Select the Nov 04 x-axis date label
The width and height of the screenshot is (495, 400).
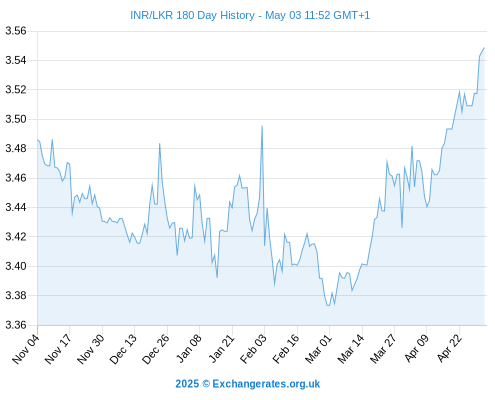pos(26,349)
